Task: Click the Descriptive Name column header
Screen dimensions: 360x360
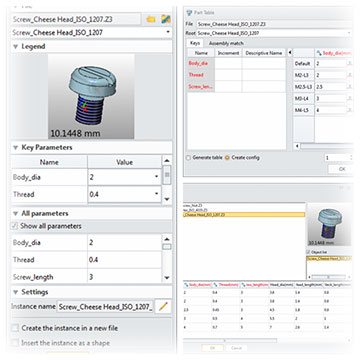Action: point(264,53)
